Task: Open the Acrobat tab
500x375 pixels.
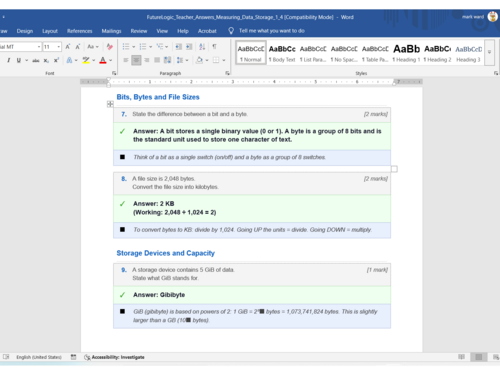Action: pos(207,31)
